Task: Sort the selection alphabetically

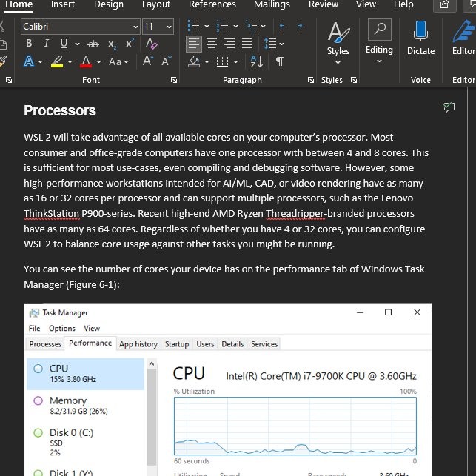Action: pyautogui.click(x=255, y=61)
